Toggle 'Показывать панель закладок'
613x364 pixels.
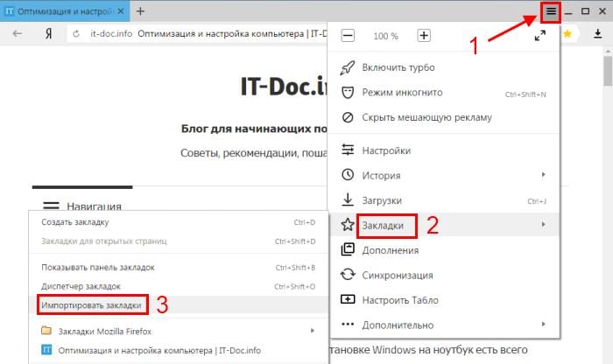click(x=101, y=267)
